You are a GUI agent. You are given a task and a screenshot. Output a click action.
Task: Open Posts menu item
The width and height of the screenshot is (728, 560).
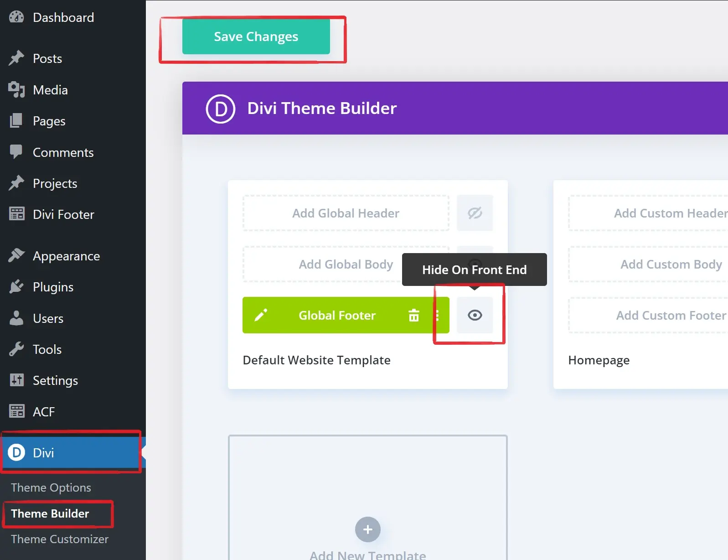click(73, 58)
